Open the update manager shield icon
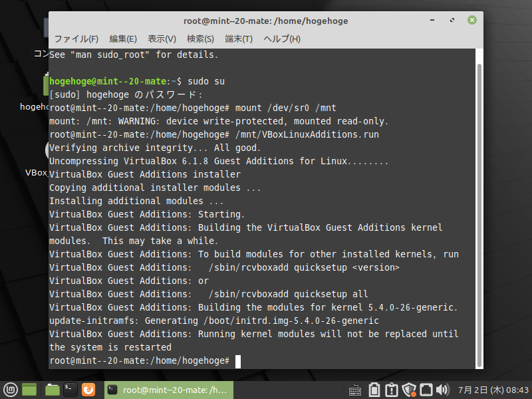This screenshot has height=399, width=532. point(409,390)
